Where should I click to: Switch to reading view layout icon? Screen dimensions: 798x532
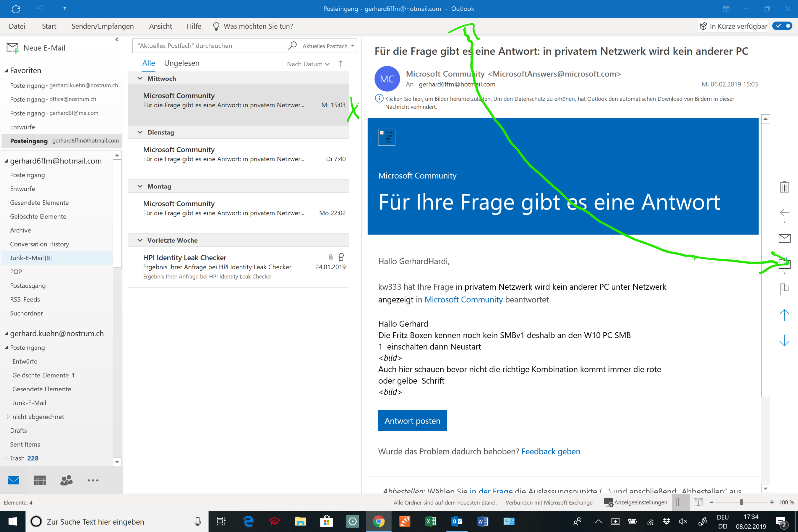pos(698,502)
